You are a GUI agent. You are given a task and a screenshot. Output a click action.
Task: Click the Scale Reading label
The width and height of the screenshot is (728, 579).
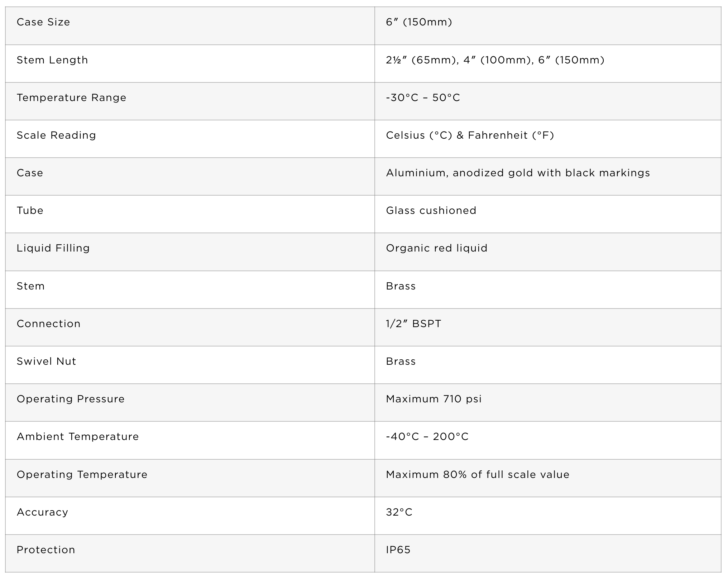(x=56, y=135)
